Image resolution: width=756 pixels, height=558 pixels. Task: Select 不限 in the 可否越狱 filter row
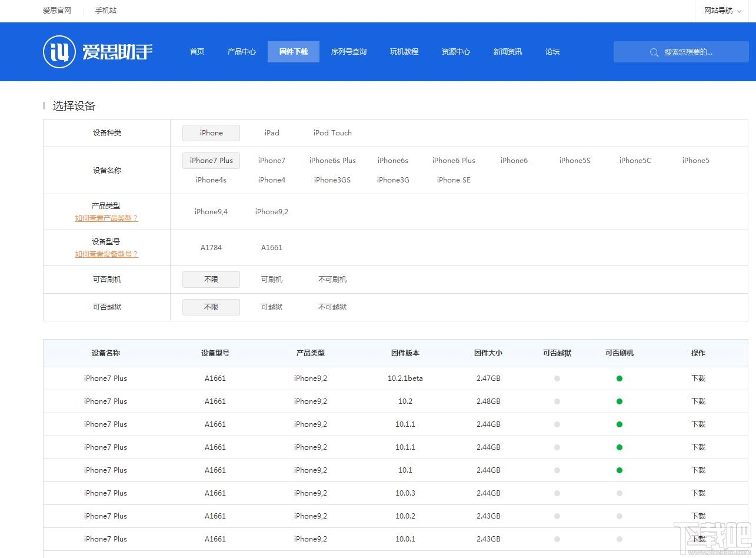[211, 307]
